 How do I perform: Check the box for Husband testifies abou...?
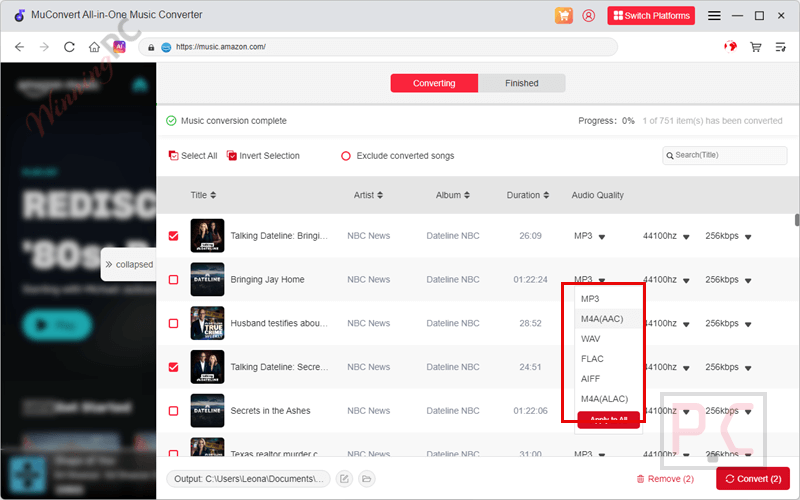pyautogui.click(x=173, y=323)
